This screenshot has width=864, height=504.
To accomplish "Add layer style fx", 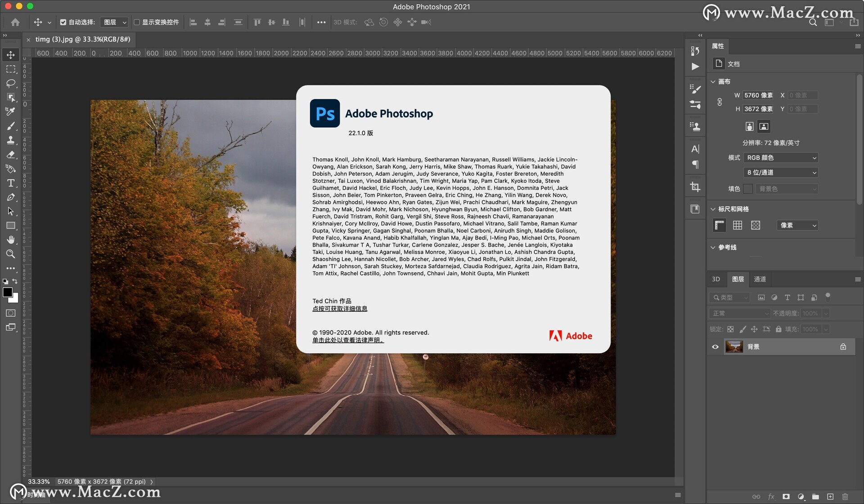I will (771, 496).
